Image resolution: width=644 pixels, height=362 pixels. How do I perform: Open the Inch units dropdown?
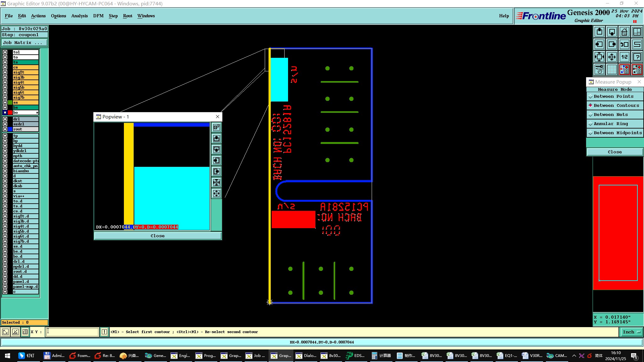point(631,332)
